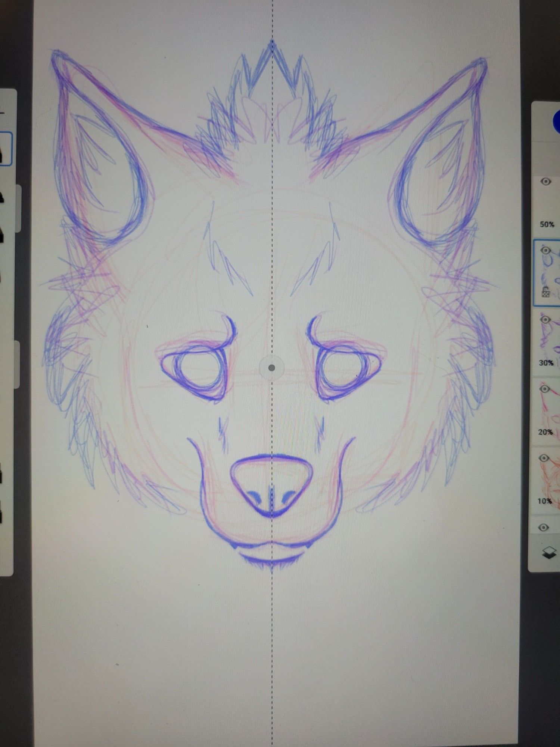Select the highlighted brush in the brush palette

point(4,149)
